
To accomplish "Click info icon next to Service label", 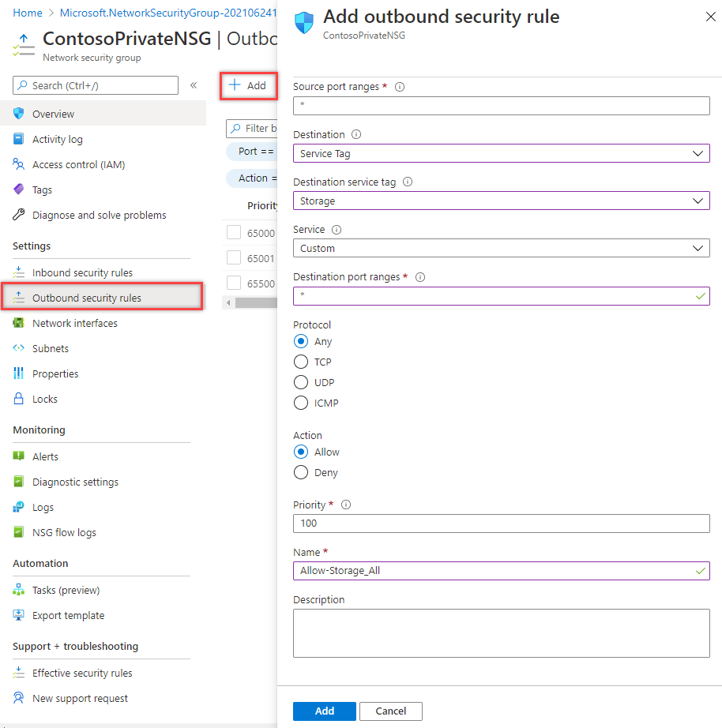I will coord(337,229).
